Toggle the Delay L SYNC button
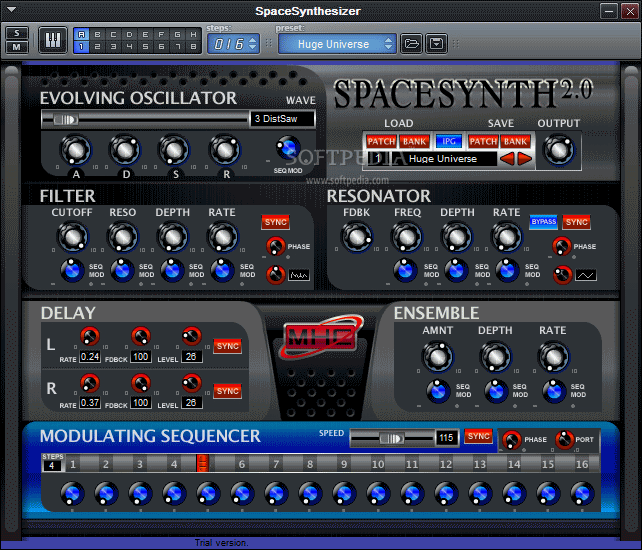 228,346
